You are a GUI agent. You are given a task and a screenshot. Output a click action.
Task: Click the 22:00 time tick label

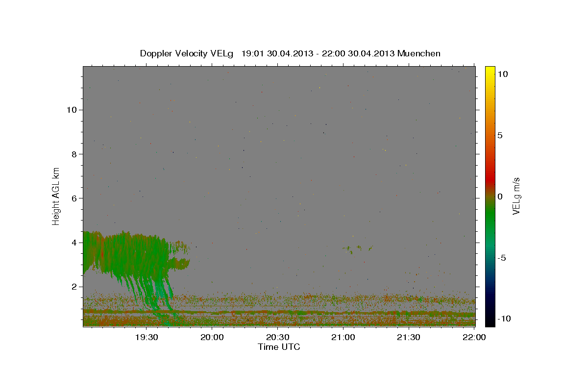tap(474, 337)
